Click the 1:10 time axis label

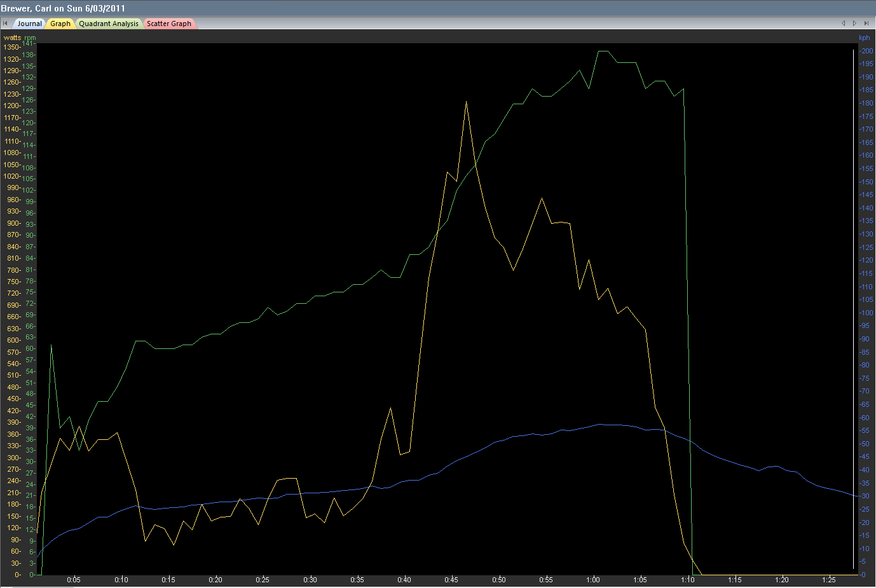pyautogui.click(x=687, y=580)
